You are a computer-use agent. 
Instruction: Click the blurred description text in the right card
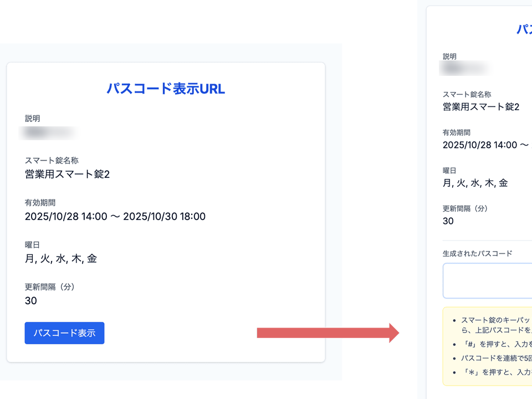point(464,69)
